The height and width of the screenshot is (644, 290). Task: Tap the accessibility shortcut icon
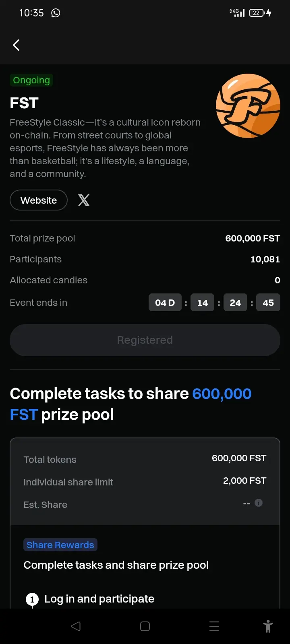coord(268,626)
